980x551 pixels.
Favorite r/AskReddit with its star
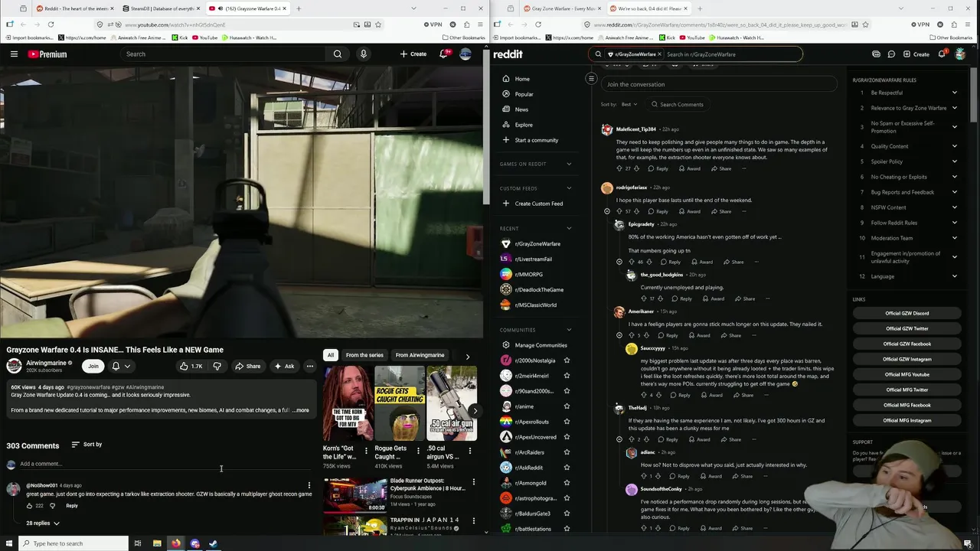567,468
